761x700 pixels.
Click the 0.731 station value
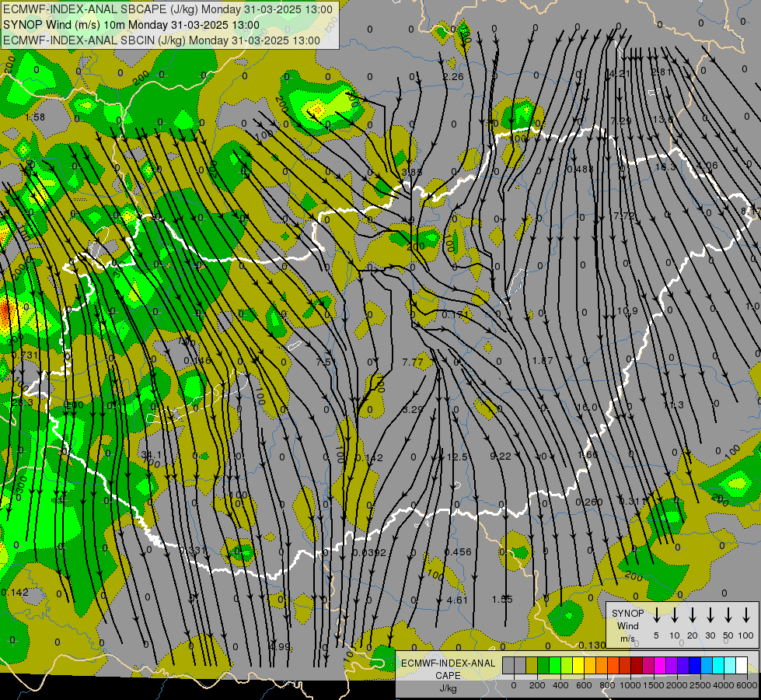point(24,355)
